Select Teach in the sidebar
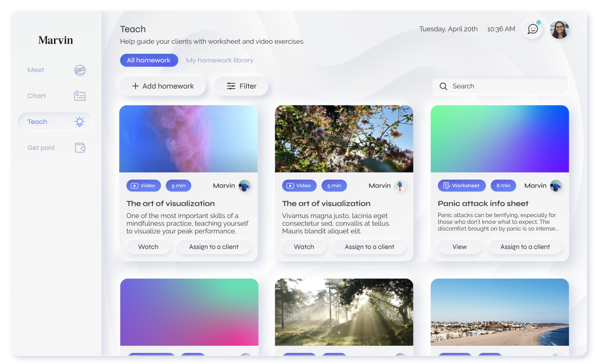This screenshot has height=364, width=595. (x=56, y=122)
